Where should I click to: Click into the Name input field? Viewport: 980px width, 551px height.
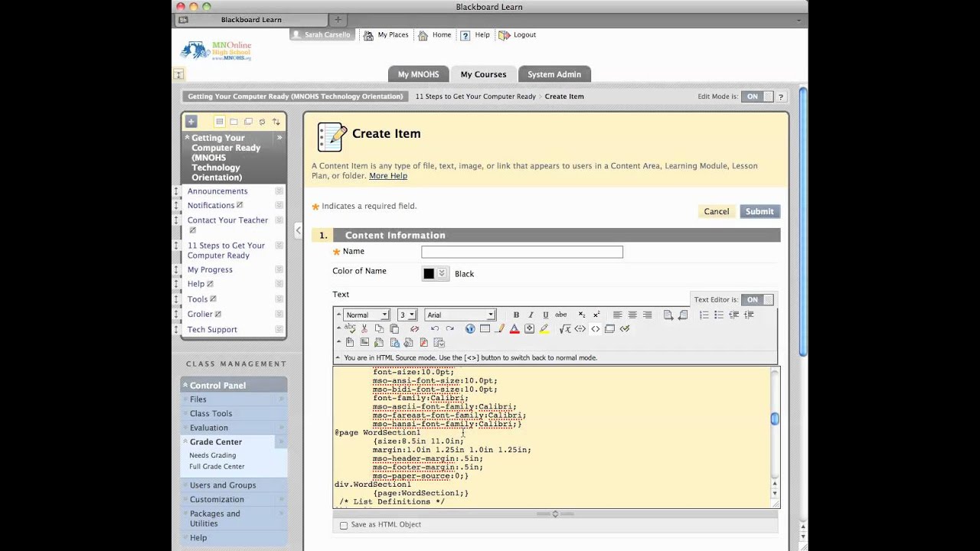(522, 252)
